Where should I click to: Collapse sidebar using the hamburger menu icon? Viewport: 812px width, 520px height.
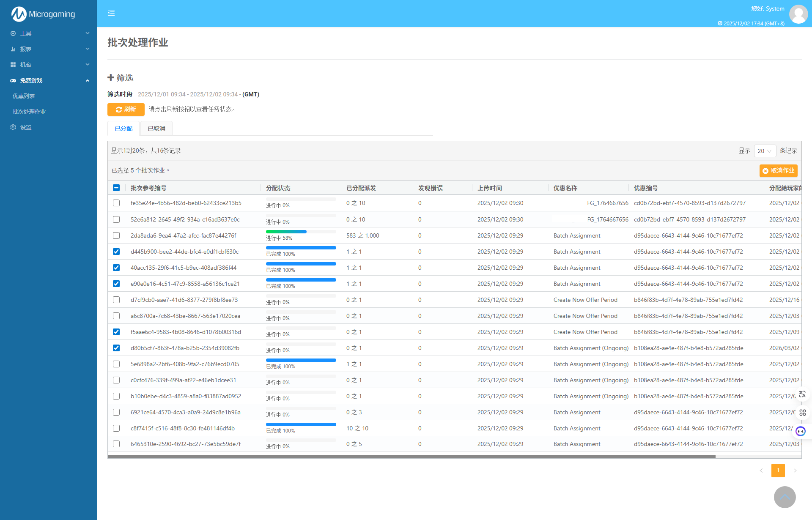pos(111,13)
